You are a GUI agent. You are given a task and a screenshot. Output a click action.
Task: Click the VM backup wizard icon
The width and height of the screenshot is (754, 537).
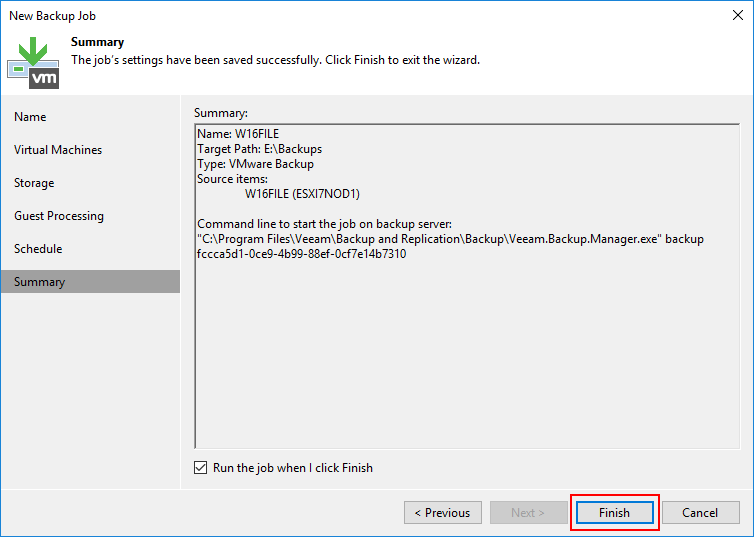tap(33, 62)
